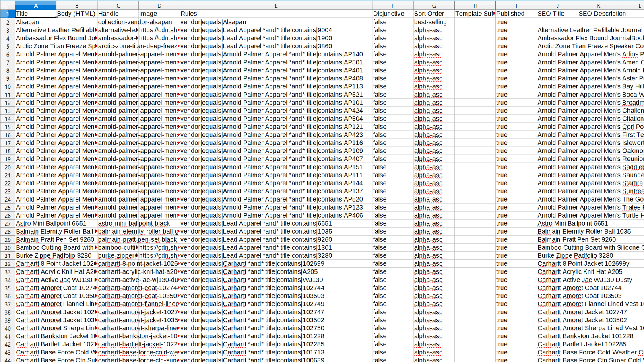Select row 27 using its row header
The height and width of the screenshot is (362, 644).
coord(7,223)
